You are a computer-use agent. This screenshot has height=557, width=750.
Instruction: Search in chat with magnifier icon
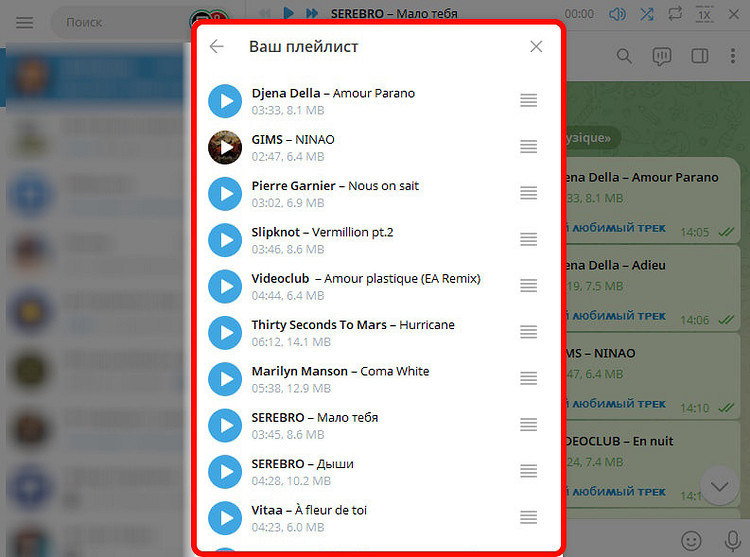click(x=624, y=57)
